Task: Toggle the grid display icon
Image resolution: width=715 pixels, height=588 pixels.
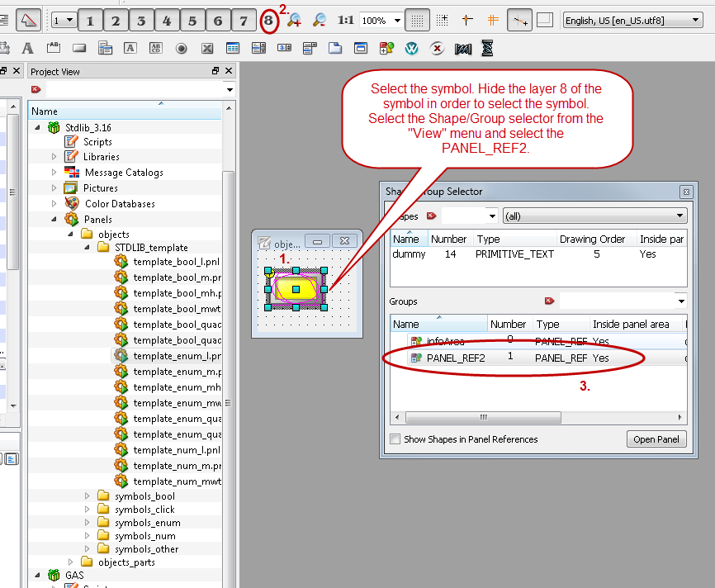Action: point(419,21)
